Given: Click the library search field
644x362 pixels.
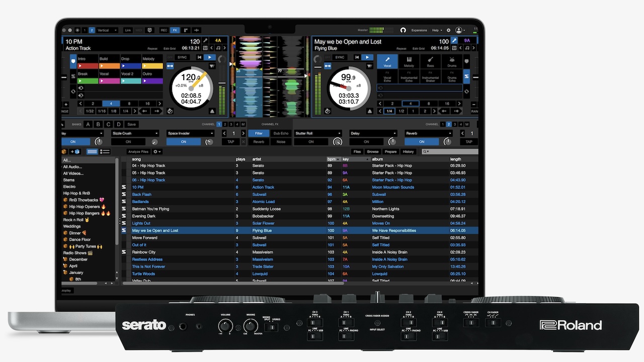Looking at the screenshot, I should click(x=449, y=151).
